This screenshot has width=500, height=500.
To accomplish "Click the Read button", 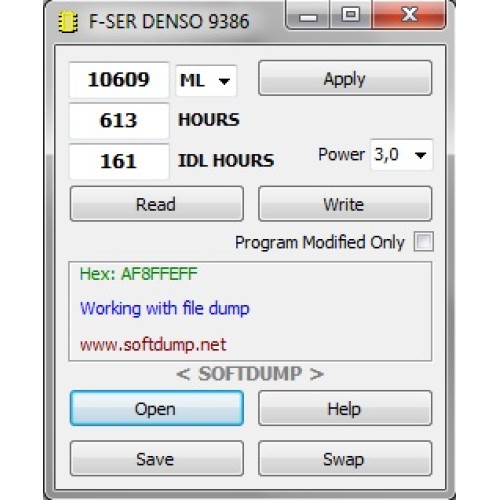I will [157, 204].
